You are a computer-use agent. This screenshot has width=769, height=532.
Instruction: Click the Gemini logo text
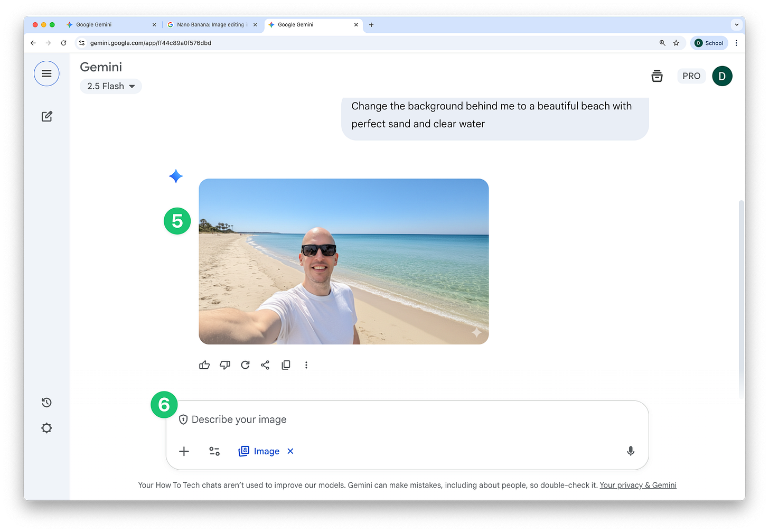(101, 67)
